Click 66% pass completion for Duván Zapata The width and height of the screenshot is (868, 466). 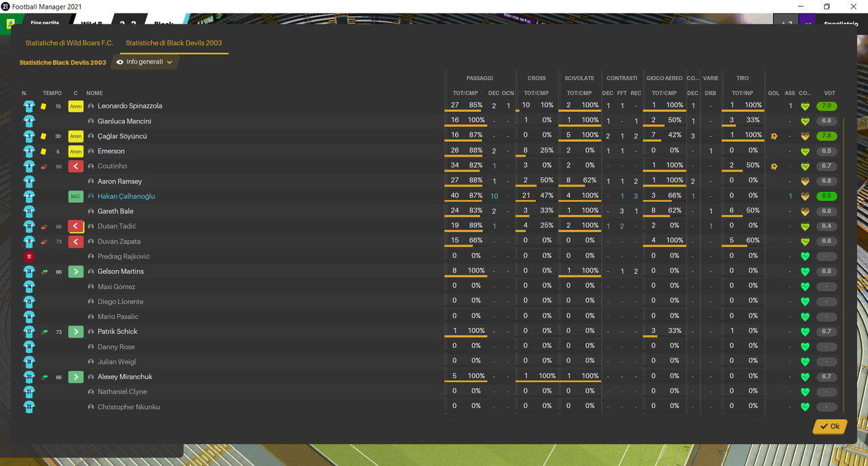(476, 241)
